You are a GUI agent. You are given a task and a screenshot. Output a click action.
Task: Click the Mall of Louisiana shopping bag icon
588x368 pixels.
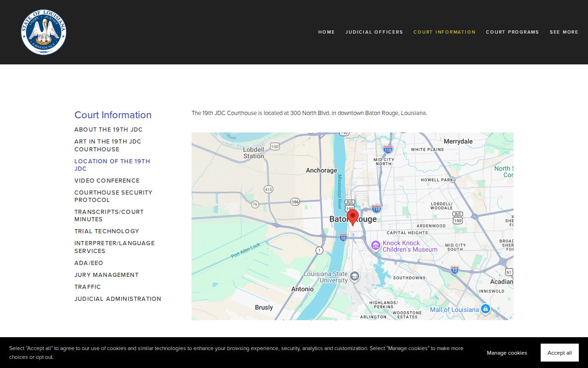(x=486, y=309)
